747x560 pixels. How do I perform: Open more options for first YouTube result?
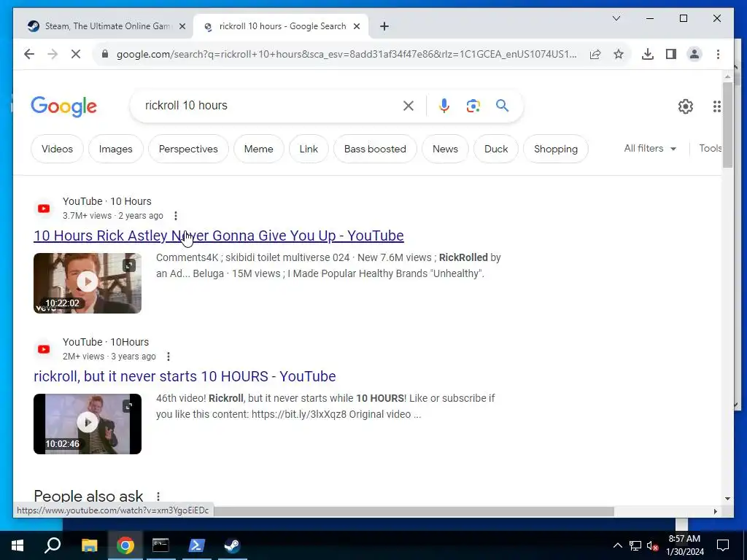coord(175,216)
